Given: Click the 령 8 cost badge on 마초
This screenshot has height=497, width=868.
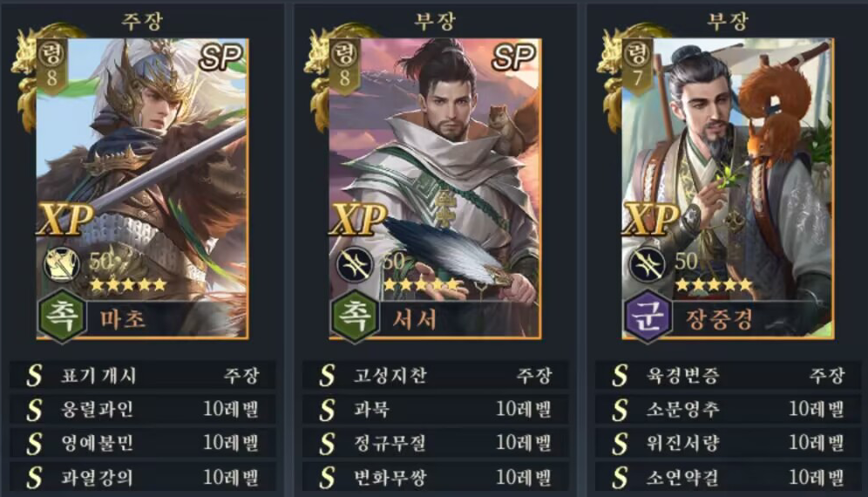Looking at the screenshot, I should 51,66.
